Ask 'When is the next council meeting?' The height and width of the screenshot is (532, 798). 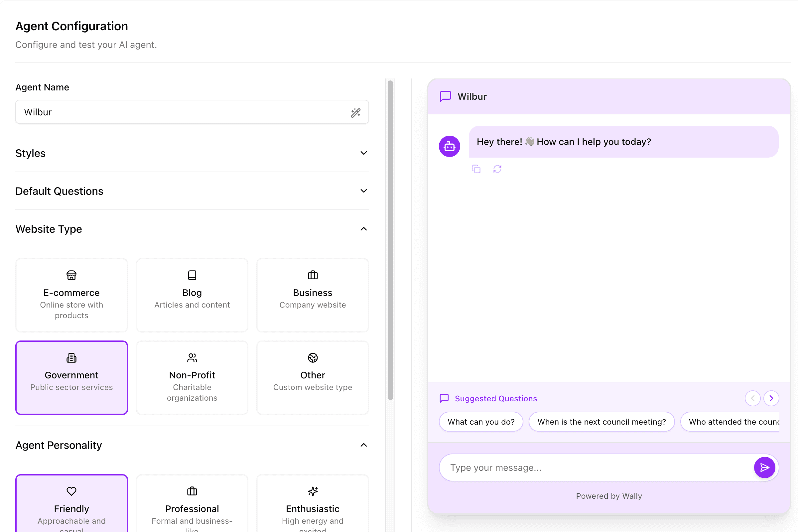coord(601,422)
